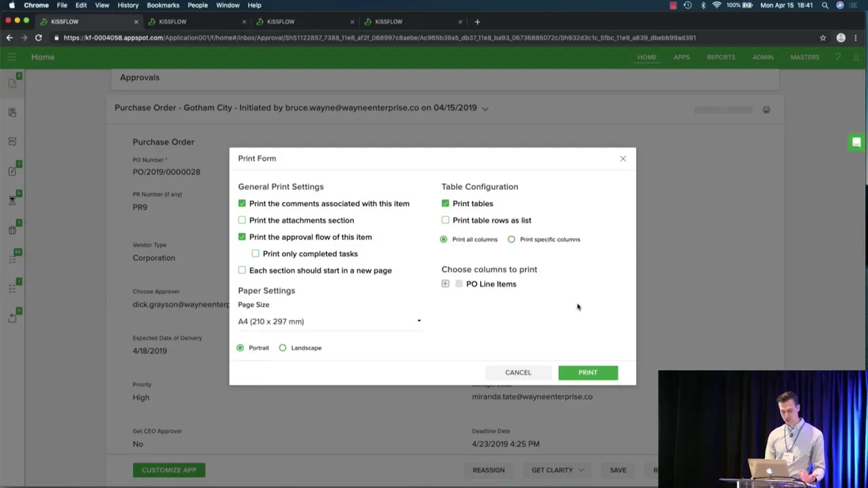This screenshot has height=488, width=868.
Task: Click the Print button
Action: (588, 373)
